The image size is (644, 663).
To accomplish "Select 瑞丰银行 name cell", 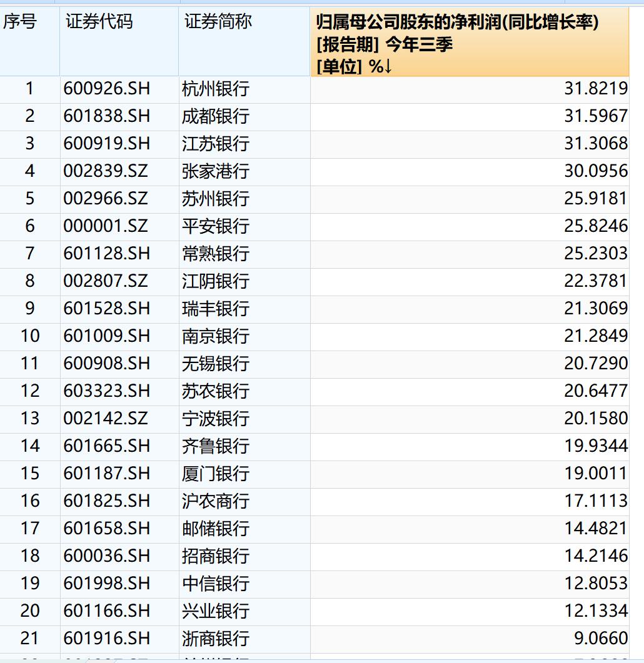I will click(x=244, y=309).
